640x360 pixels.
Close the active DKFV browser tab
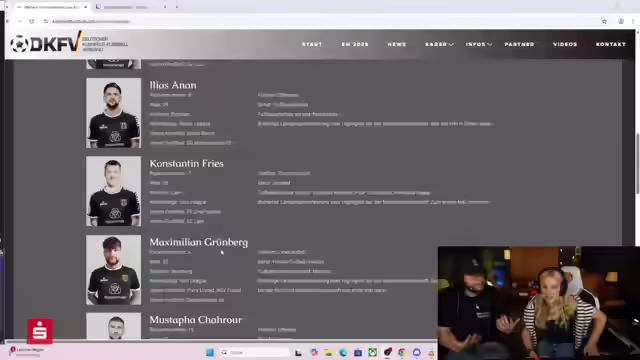click(85, 7)
